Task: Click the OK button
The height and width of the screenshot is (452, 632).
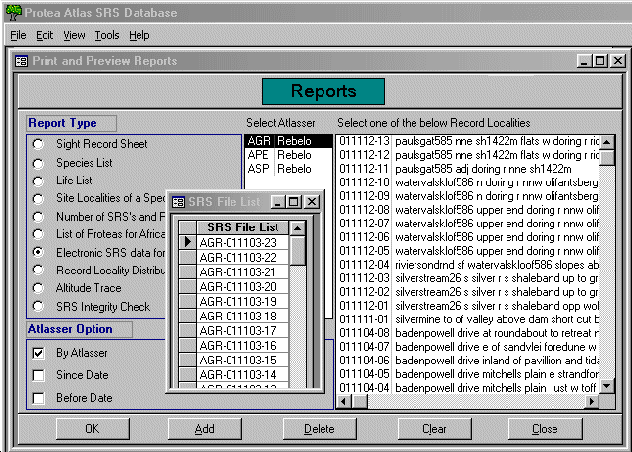Action: [93, 429]
